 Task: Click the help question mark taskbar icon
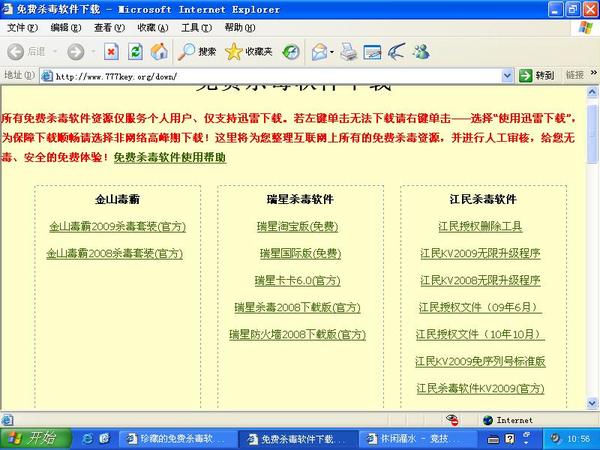tap(510, 439)
